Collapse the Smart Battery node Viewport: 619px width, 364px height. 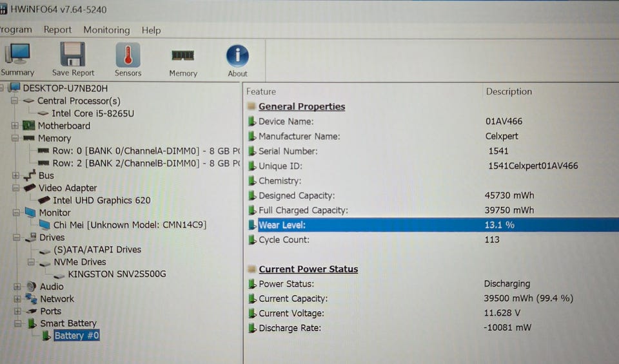tap(18, 323)
